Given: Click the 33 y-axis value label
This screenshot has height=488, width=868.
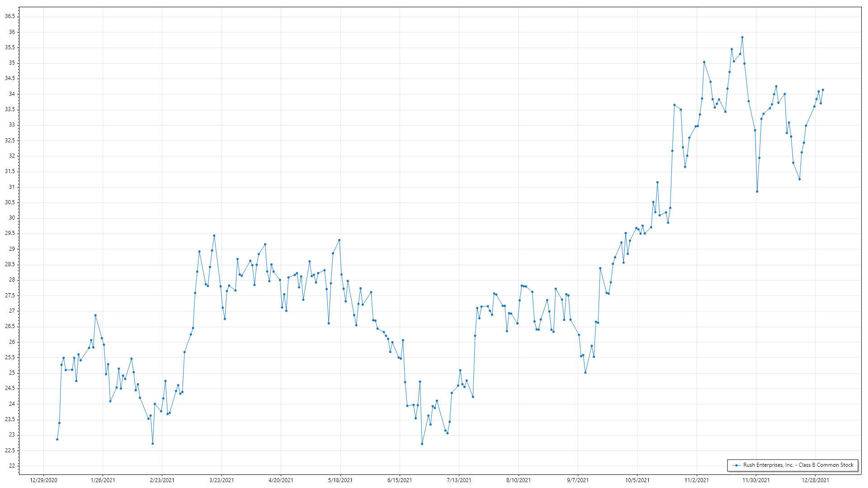Looking at the screenshot, I should click(12, 125).
